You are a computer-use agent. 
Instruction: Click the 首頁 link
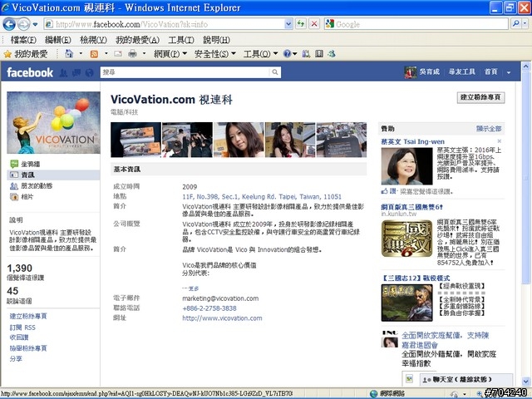coord(490,72)
